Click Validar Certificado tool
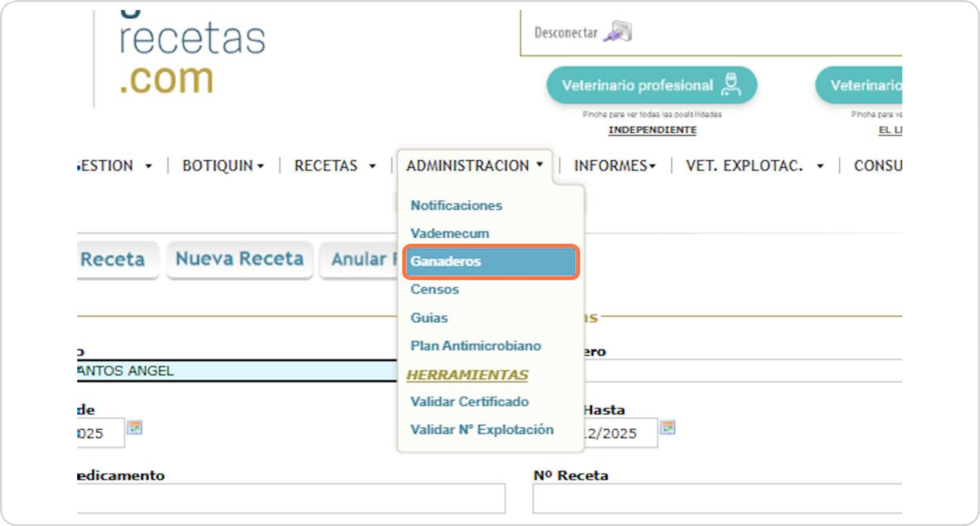Image resolution: width=980 pixels, height=526 pixels. pyautogui.click(x=469, y=402)
